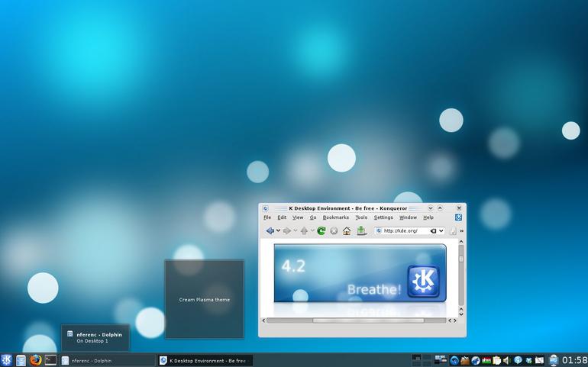
Task: Open the device notifier monitor icon
Action: [554, 360]
